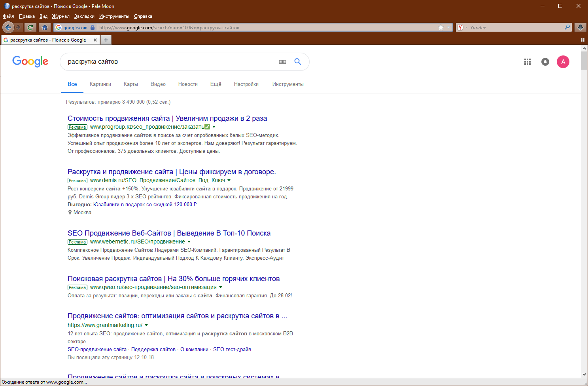Open the Инструменты menu
Viewport: 588px width, 386px height.
tap(114, 16)
